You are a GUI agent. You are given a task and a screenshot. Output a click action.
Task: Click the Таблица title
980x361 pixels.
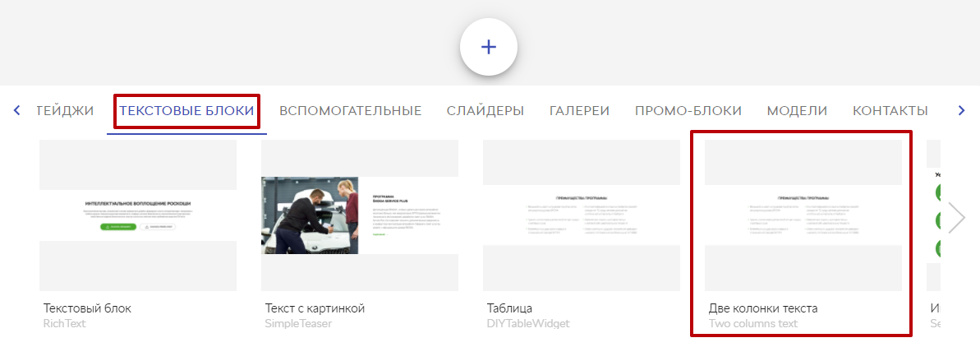click(x=509, y=308)
